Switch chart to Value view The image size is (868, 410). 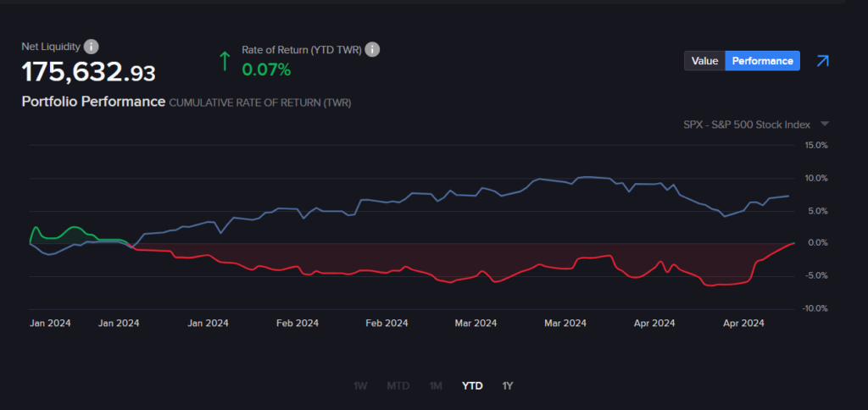point(704,61)
